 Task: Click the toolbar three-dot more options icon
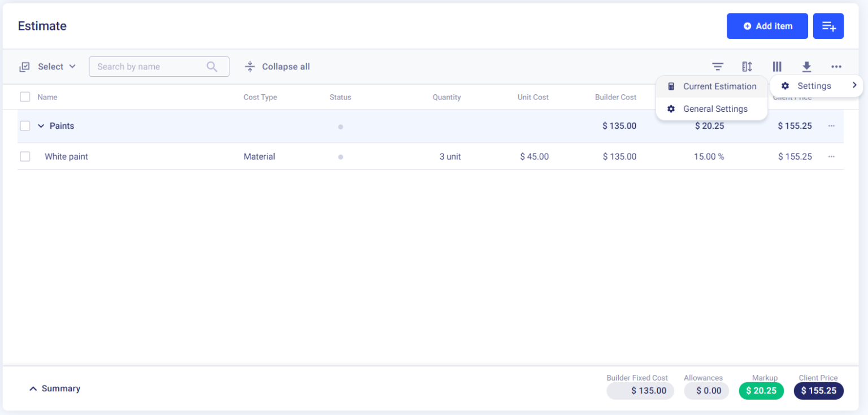(836, 67)
